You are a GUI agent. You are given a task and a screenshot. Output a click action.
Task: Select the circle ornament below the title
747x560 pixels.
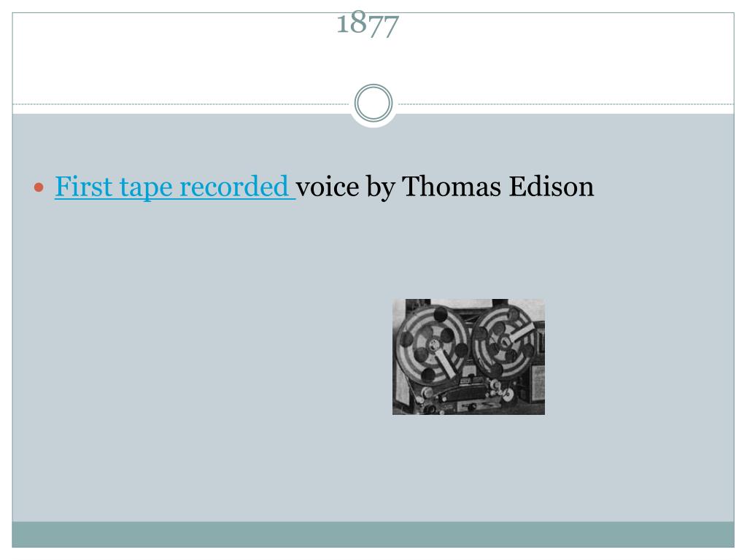coord(373,103)
